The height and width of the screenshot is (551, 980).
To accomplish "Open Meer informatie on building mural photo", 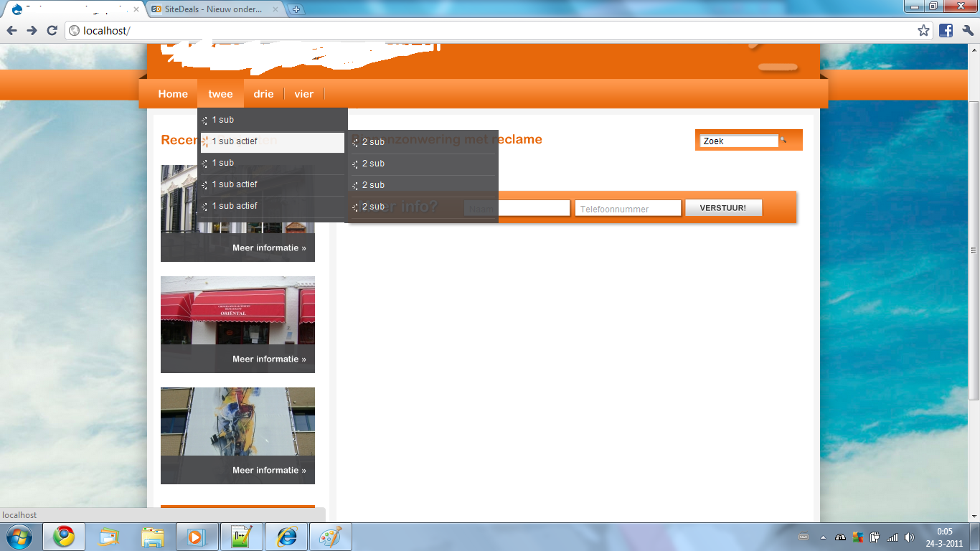I will coord(269,470).
